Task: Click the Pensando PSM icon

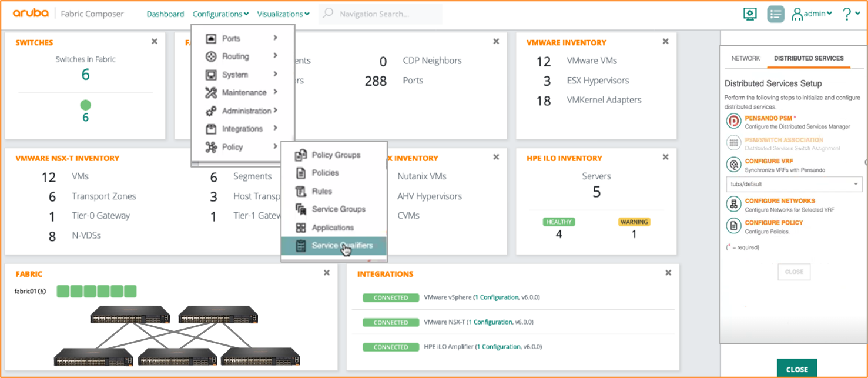Action: [733, 122]
